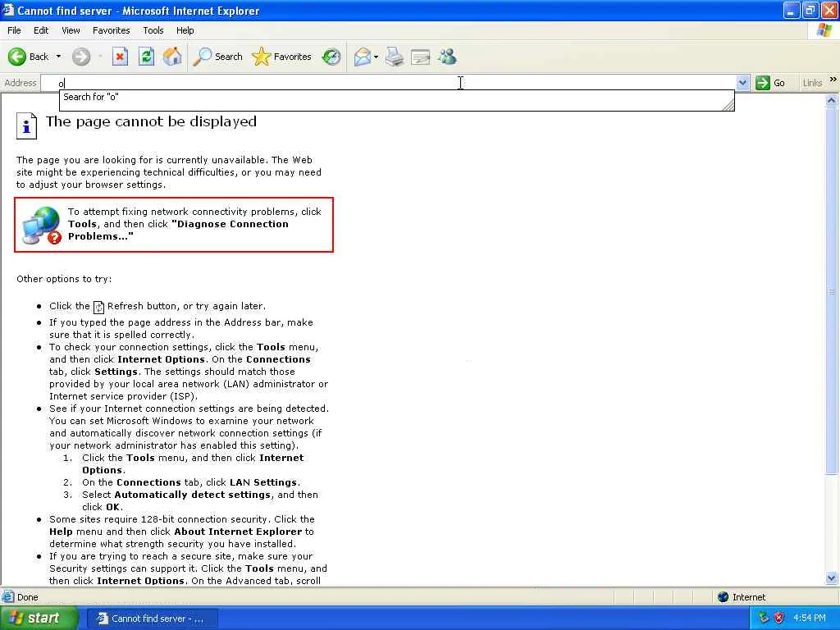Click the grayed Forward arrow button

(x=81, y=57)
